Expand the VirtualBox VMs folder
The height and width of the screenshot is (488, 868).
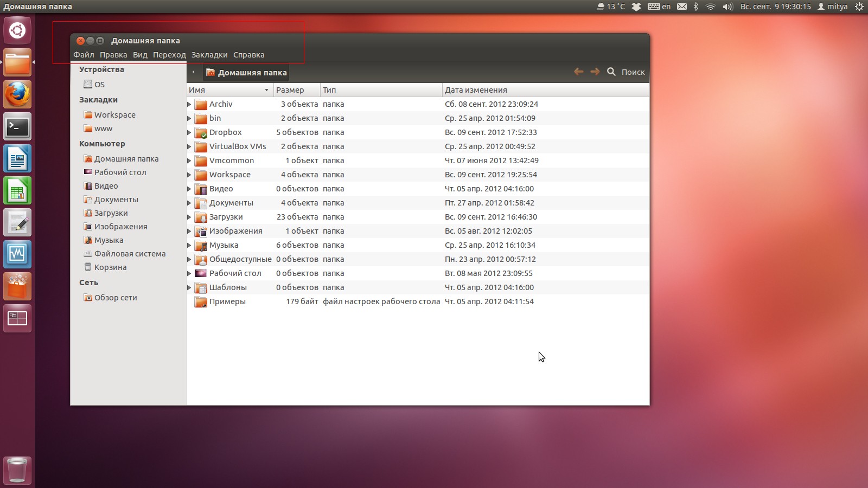[x=189, y=146]
